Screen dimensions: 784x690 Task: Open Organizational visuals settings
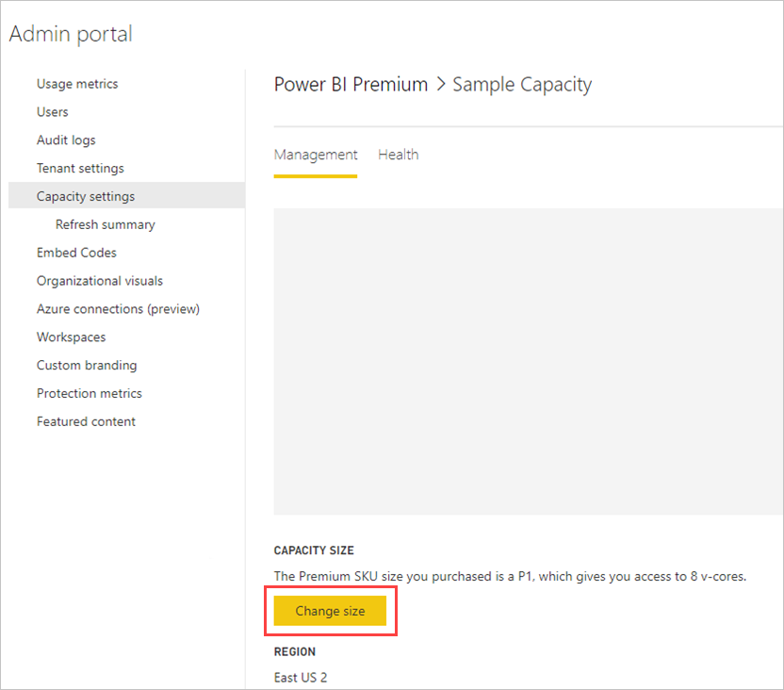click(100, 281)
